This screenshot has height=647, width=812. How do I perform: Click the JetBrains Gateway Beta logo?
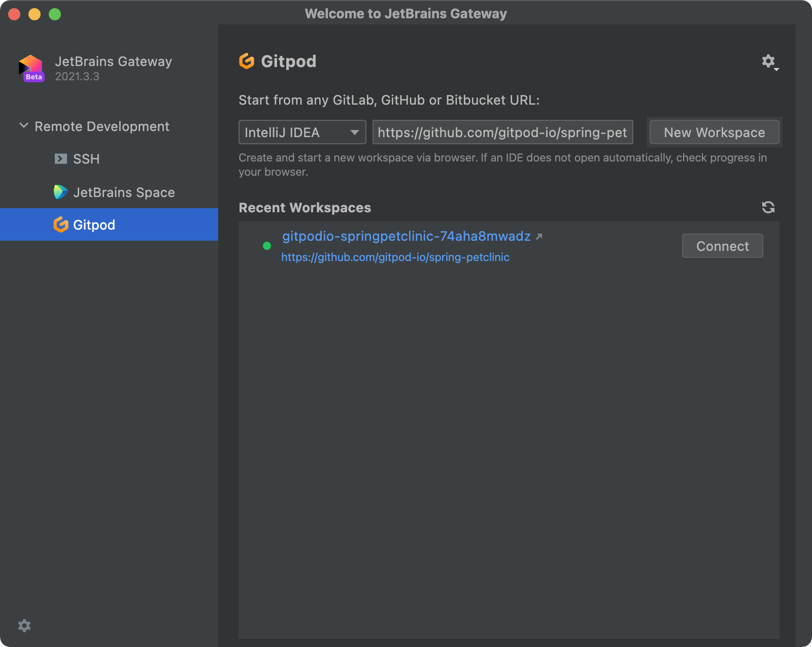(x=31, y=68)
